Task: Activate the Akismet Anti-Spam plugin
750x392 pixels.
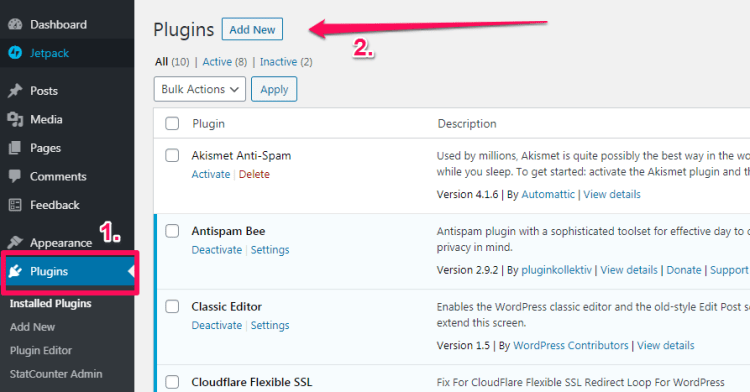Action: click(210, 174)
